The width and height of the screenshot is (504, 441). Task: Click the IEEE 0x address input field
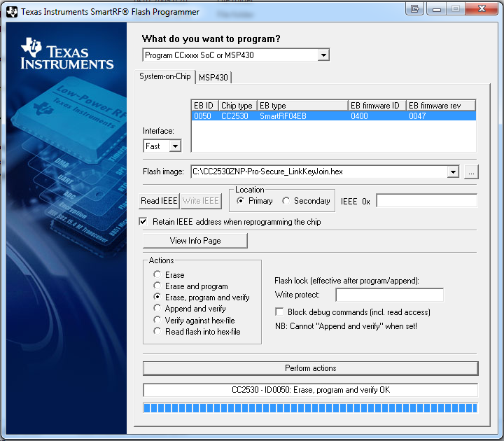click(426, 201)
